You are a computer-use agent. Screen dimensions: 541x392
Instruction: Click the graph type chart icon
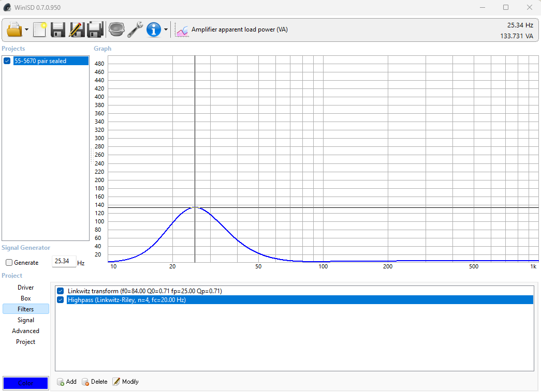[182, 30]
